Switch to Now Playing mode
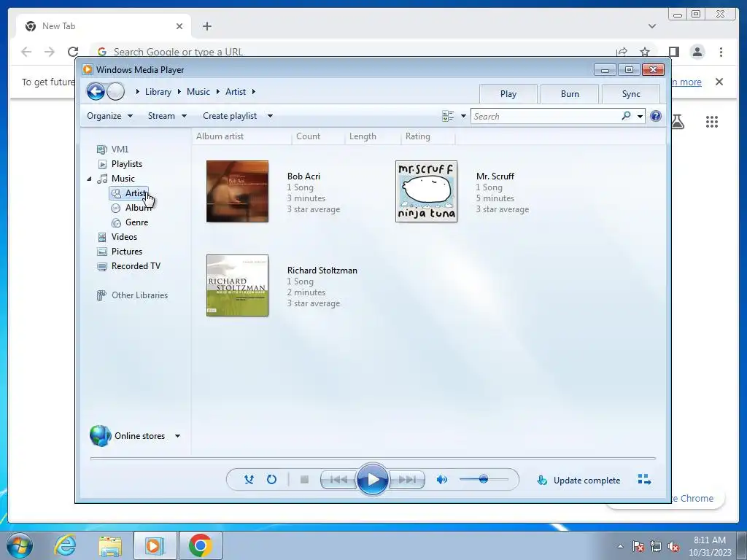This screenshot has height=560, width=747. (644, 480)
